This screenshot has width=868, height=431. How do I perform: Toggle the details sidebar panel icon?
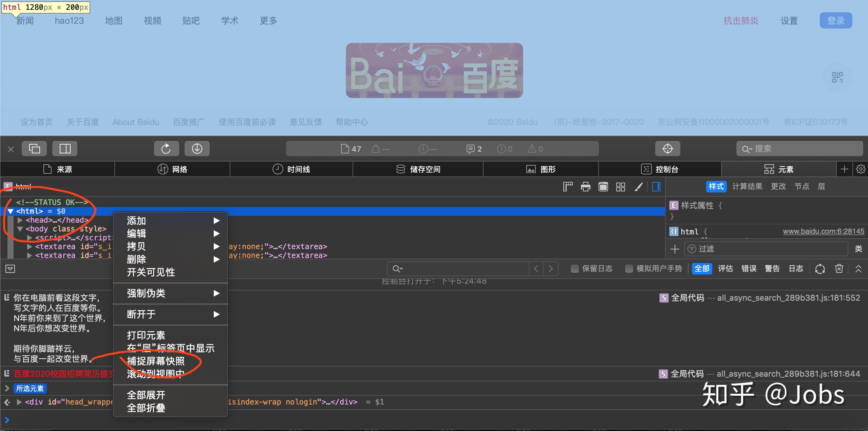(x=656, y=187)
